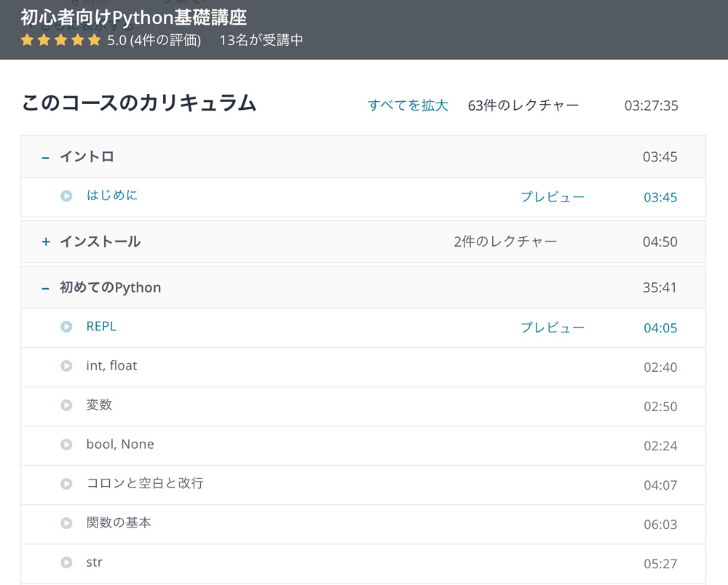
Task: Click the 02:40 duration of int, float
Action: pos(660,367)
